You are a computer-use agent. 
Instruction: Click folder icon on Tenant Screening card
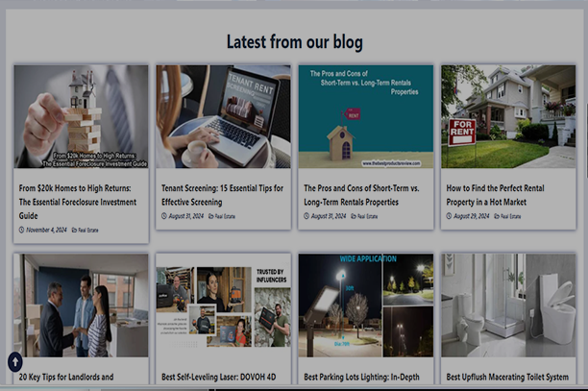211,216
